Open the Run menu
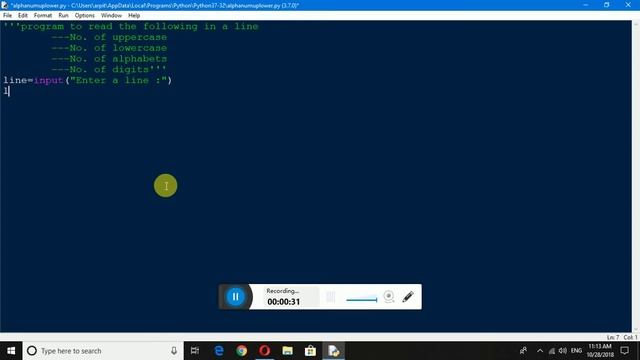This screenshot has height=360, width=640. point(63,16)
